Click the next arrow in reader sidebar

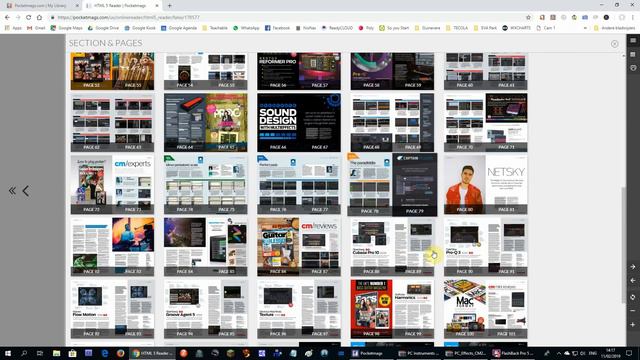(633, 267)
